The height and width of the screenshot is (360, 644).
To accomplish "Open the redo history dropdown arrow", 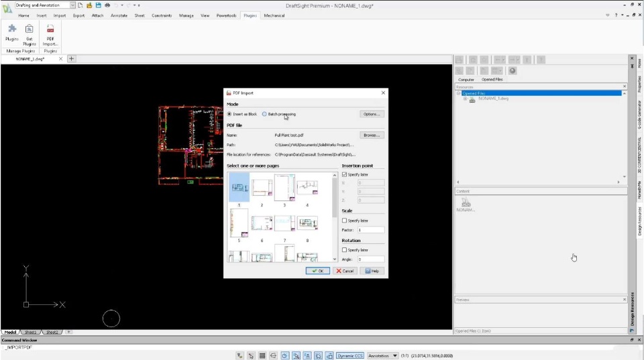I will tap(134, 5).
